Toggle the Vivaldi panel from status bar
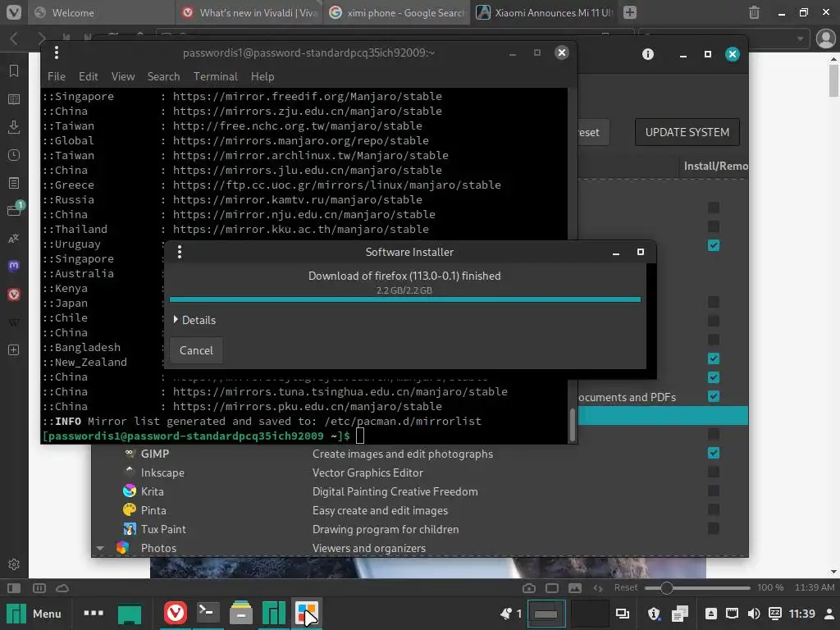Viewport: 840px width, 630px height. point(14,587)
